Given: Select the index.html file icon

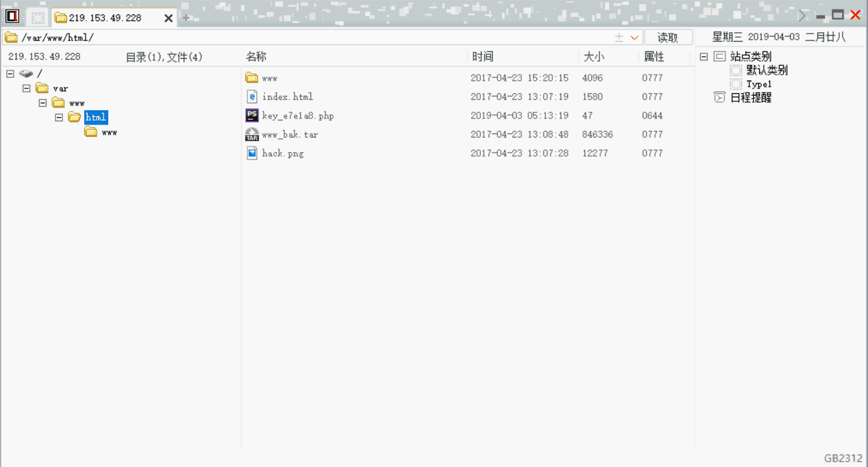Looking at the screenshot, I should (251, 97).
